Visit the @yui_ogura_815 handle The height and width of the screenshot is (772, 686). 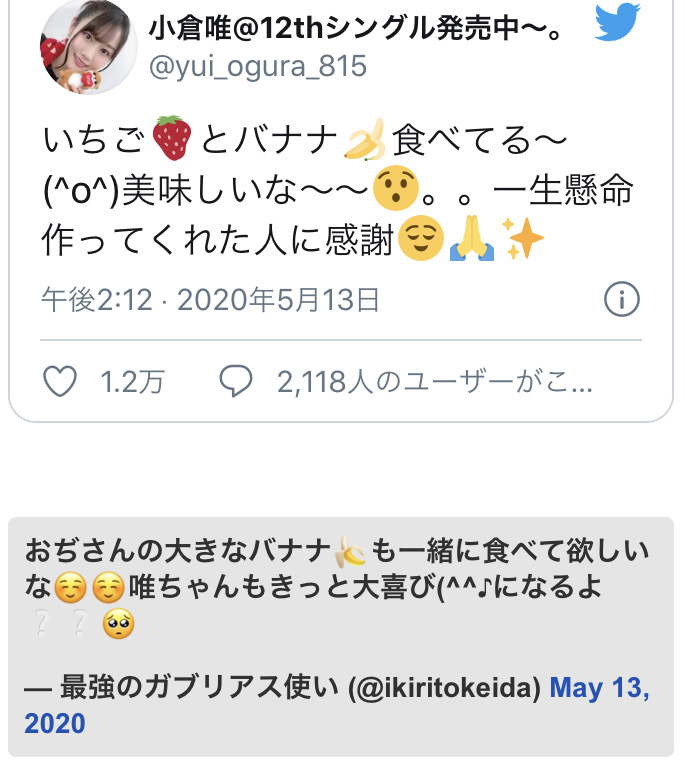coord(258,66)
